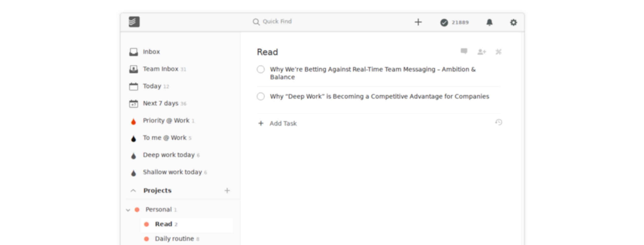Open the karma productivity checkmark icon
644x245 pixels.
(x=444, y=23)
